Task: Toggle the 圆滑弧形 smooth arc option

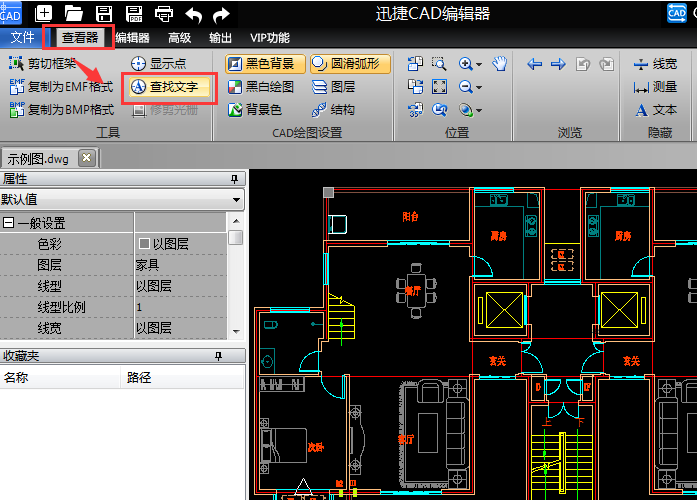Action: pos(345,63)
